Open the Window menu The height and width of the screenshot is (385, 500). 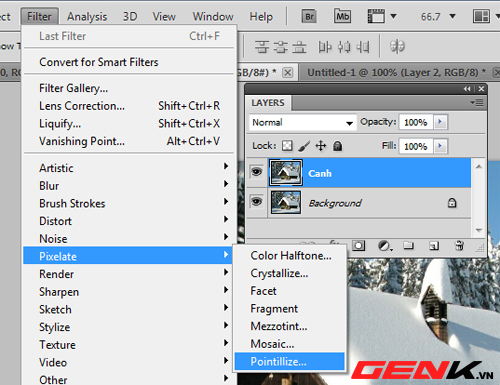pyautogui.click(x=213, y=16)
